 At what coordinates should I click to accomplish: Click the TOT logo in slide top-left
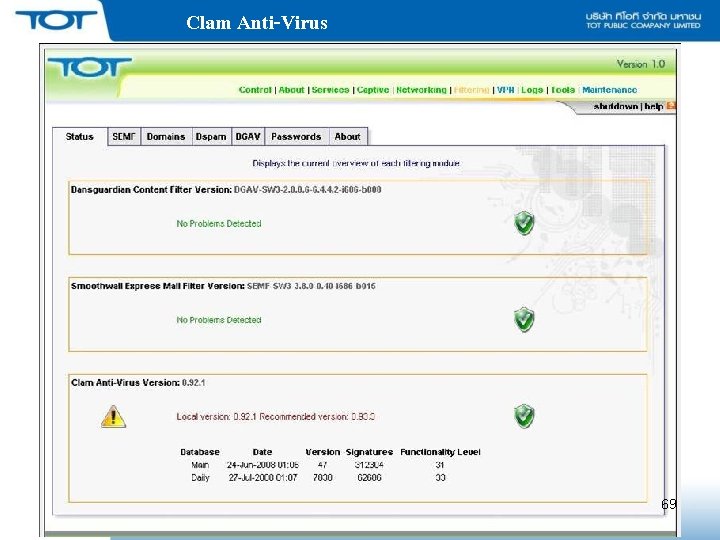[56, 20]
